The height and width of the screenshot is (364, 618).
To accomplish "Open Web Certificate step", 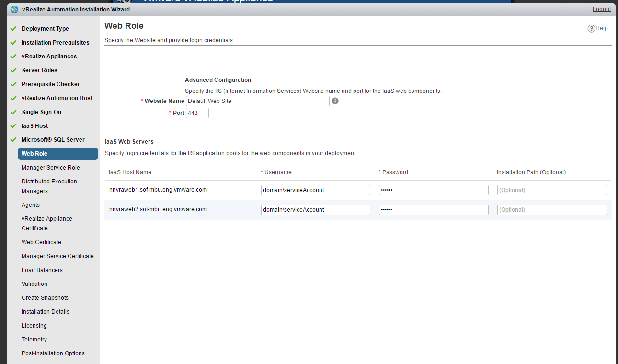I will tap(41, 242).
